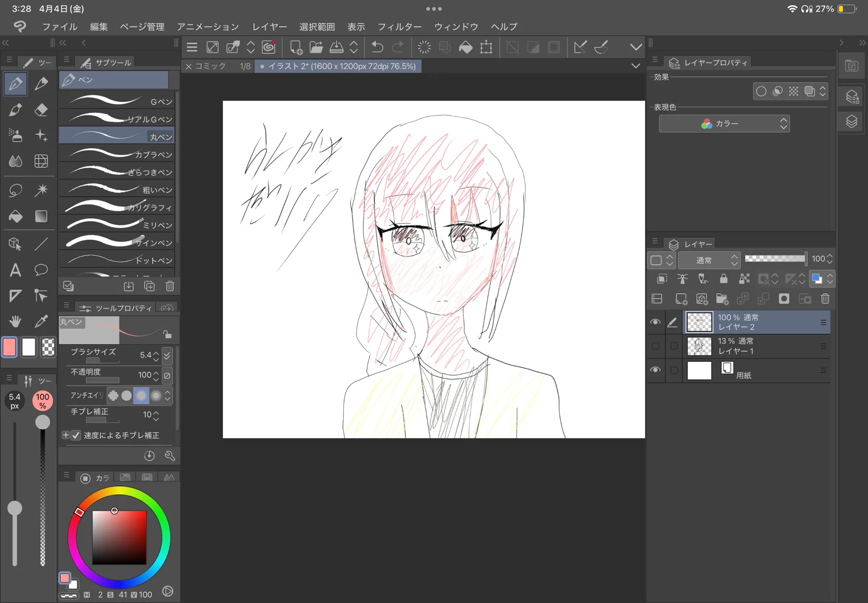
Task: Open the 表現色 カラー dropdown
Action: point(724,124)
